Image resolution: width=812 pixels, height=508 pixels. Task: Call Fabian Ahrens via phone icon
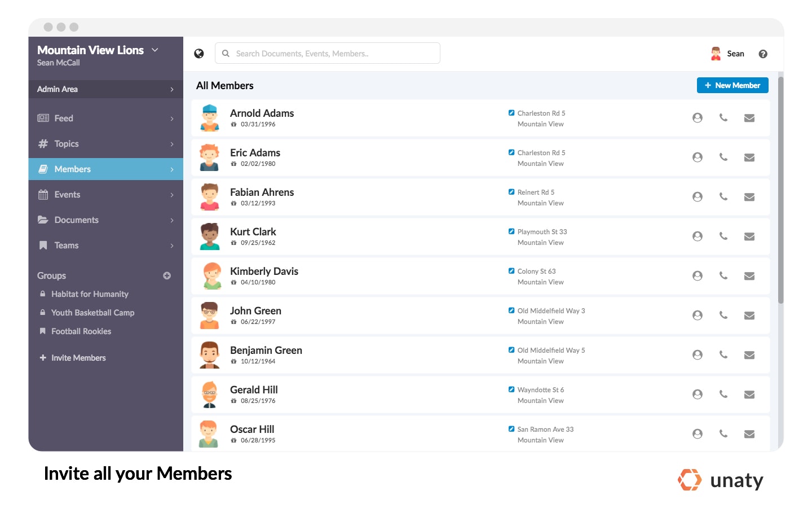click(x=723, y=197)
